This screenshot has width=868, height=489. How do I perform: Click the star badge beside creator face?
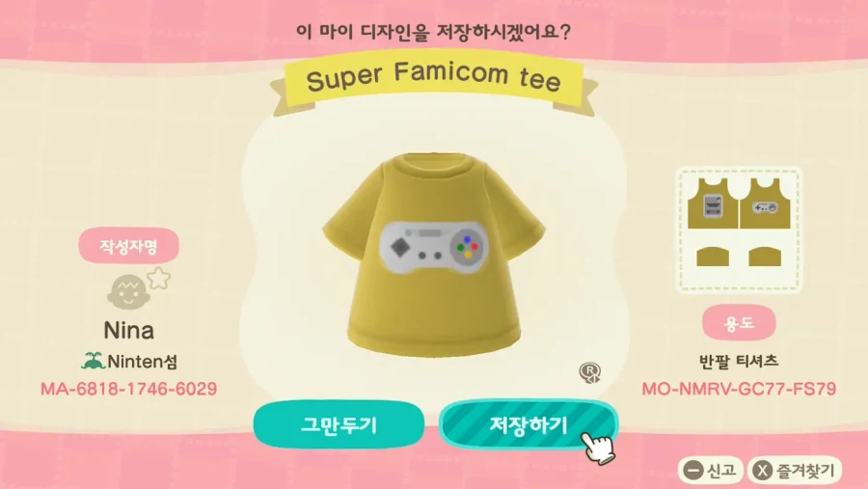[159, 278]
